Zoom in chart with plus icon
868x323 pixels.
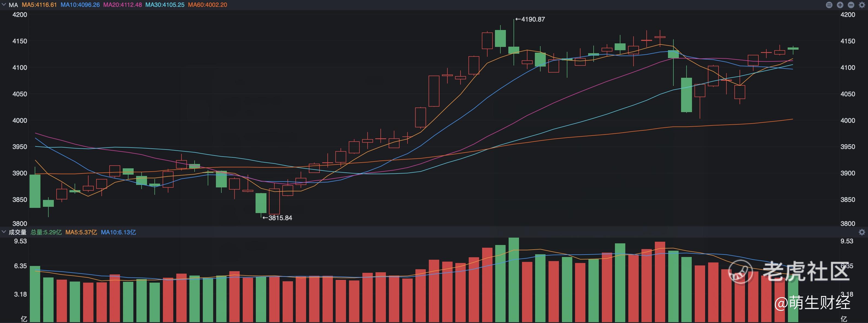(x=840, y=5)
